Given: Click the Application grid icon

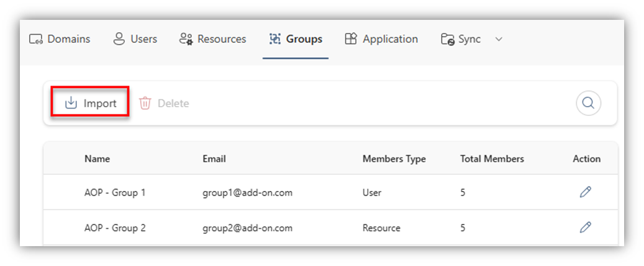Looking at the screenshot, I should point(351,39).
